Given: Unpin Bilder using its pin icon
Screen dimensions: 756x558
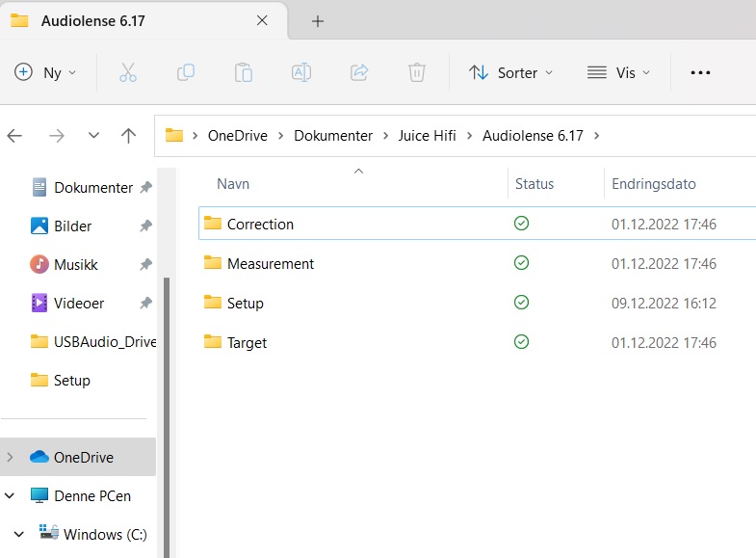Looking at the screenshot, I should (x=146, y=226).
